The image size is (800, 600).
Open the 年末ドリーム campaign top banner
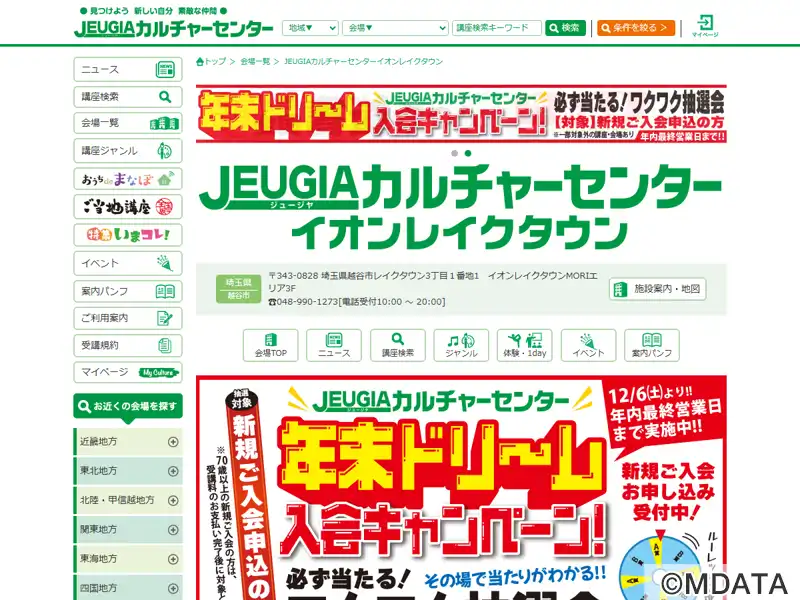pos(461,113)
